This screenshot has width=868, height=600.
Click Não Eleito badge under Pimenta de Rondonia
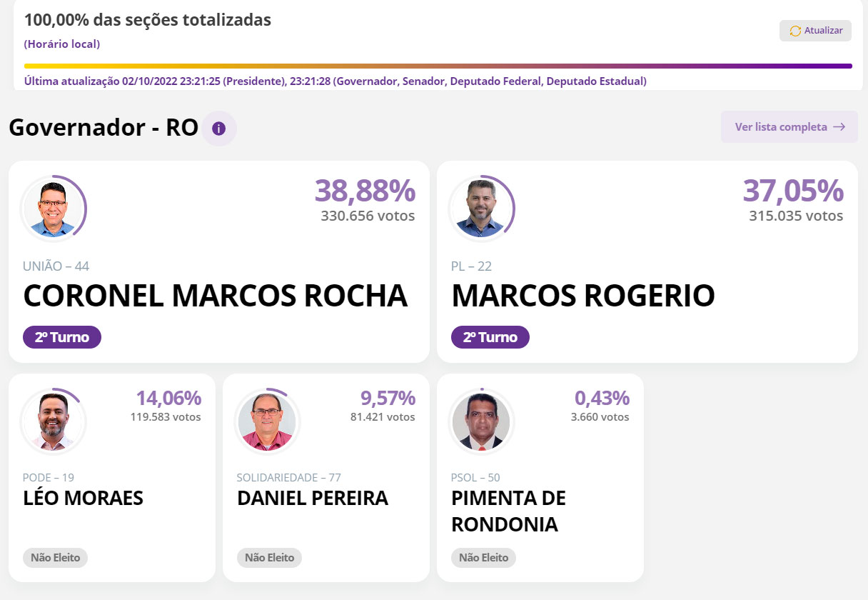pos(483,557)
